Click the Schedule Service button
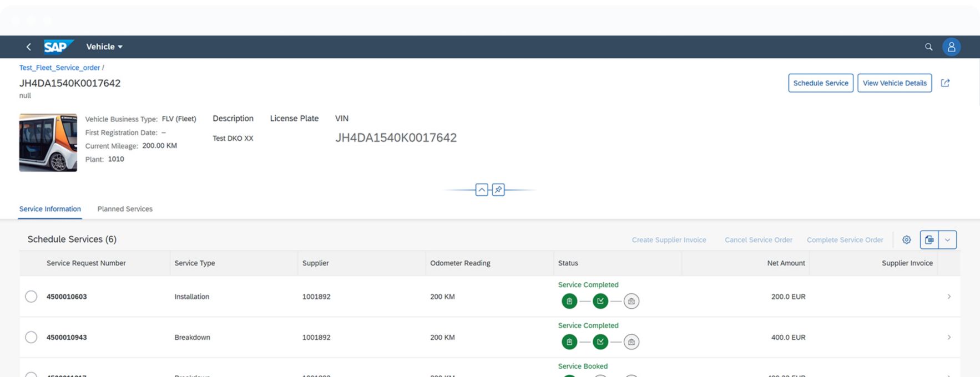Screen dimensions: 980x377 click(x=820, y=83)
